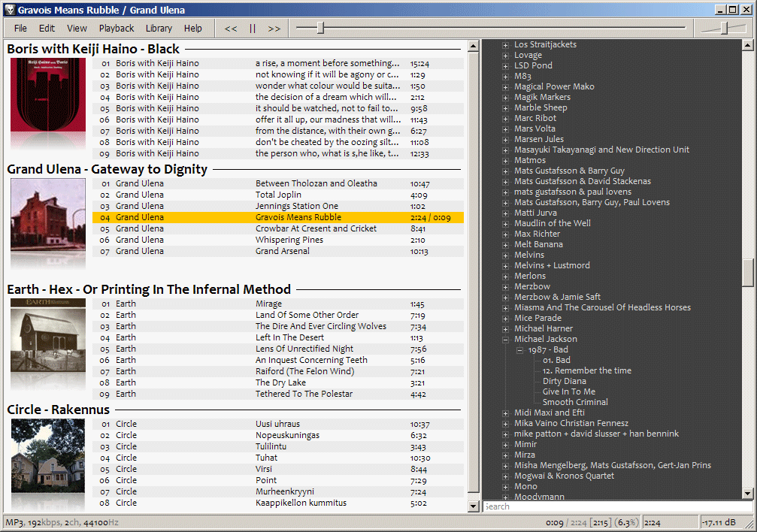Expand the Merzbow artist entry
757x532 pixels.
tap(506, 287)
